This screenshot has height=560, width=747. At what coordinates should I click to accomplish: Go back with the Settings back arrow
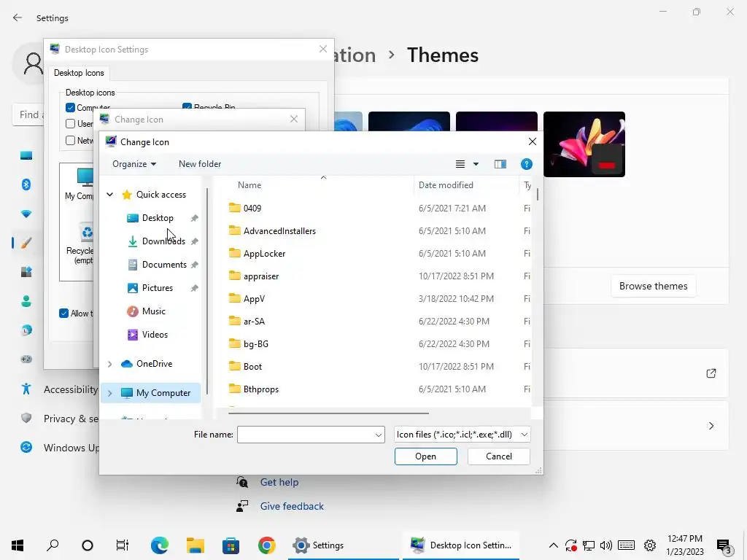(18, 18)
